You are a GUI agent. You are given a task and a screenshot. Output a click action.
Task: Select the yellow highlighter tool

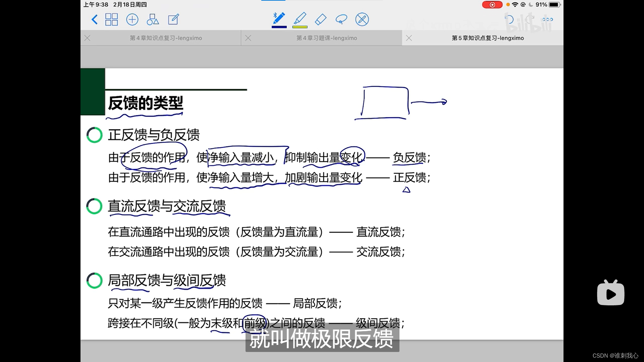click(x=300, y=18)
